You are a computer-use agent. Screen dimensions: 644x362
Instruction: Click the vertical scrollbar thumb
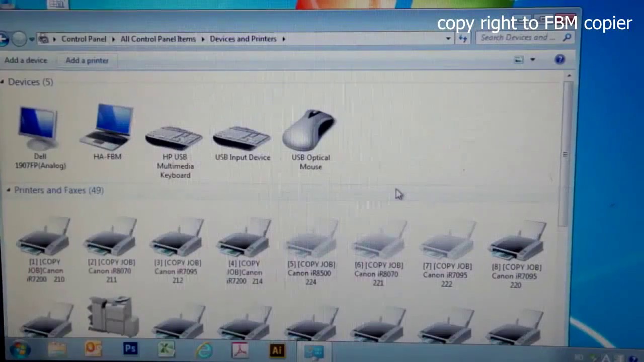coord(567,153)
